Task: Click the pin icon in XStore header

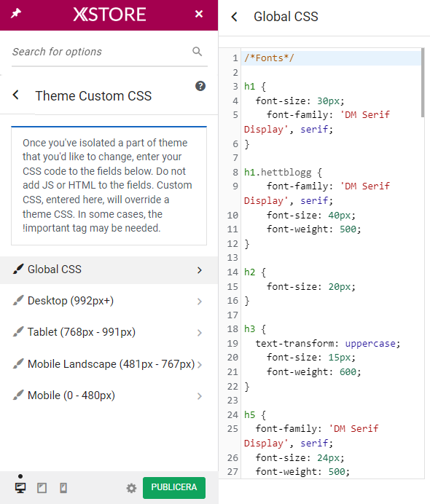Action: (16, 14)
